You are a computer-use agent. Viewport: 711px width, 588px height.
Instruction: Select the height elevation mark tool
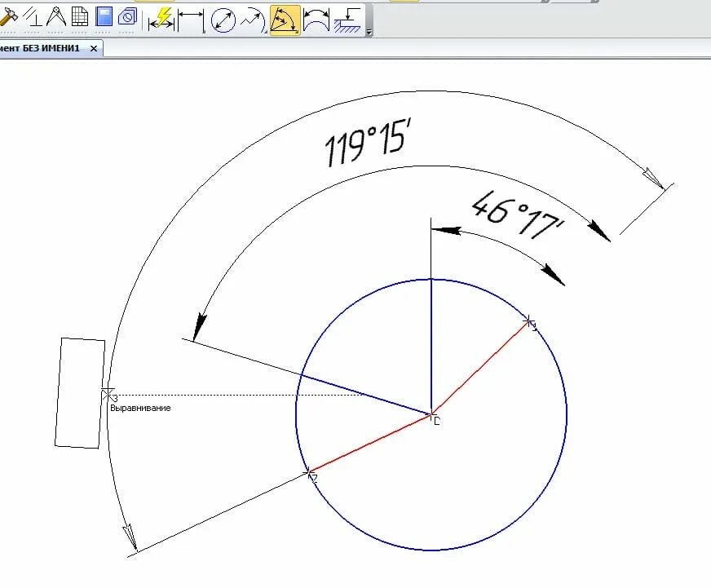347,20
